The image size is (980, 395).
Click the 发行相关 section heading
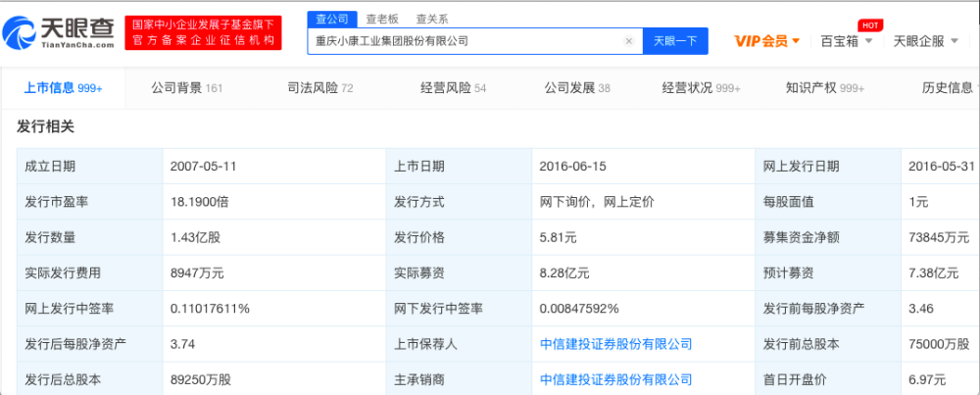point(46,126)
